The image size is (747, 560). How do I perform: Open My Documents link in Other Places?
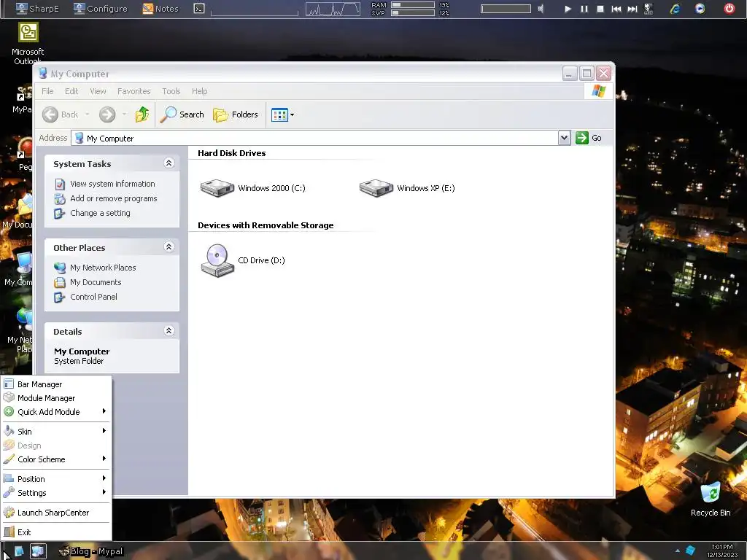pos(96,282)
